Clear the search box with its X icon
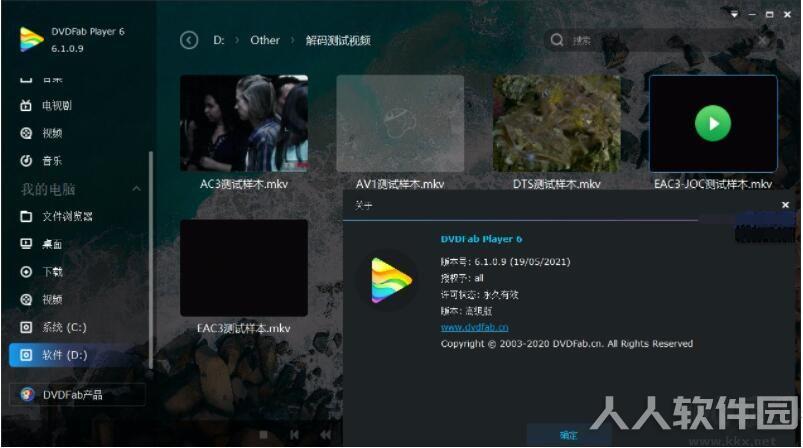The width and height of the screenshot is (803, 448). [x=763, y=40]
